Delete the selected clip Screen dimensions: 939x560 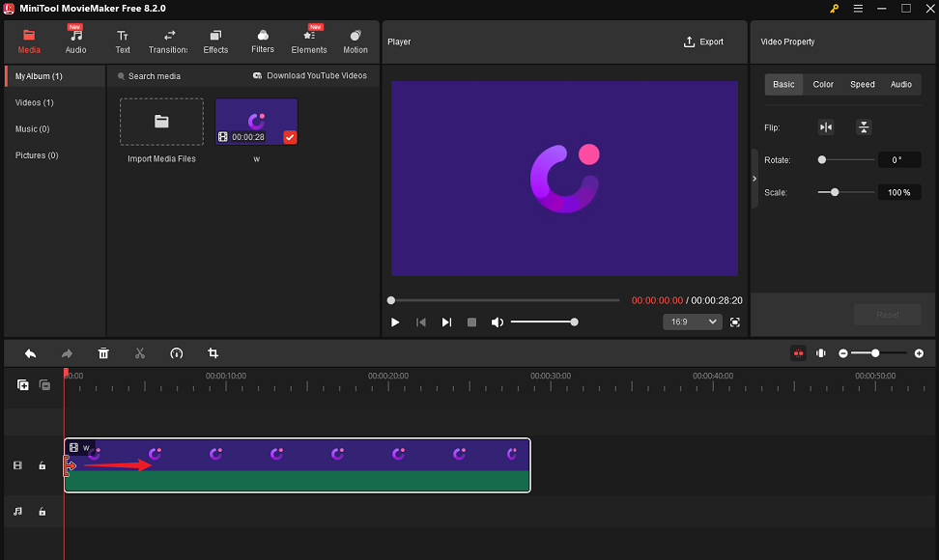[103, 353]
